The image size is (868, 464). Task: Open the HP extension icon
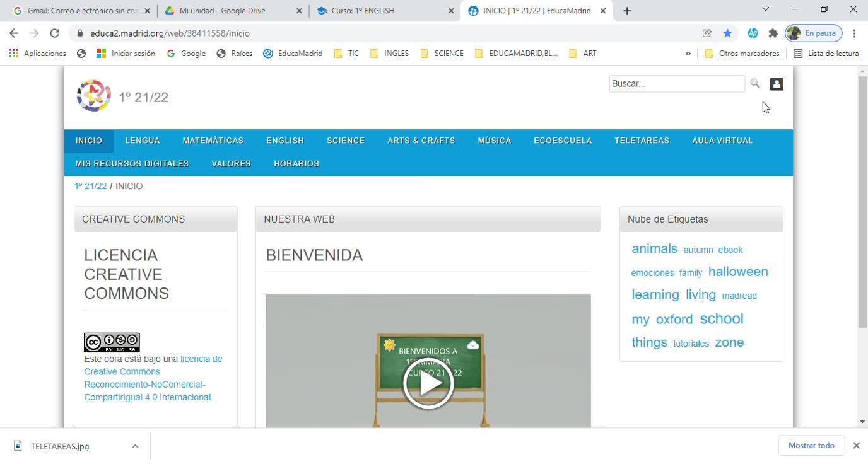pos(753,33)
